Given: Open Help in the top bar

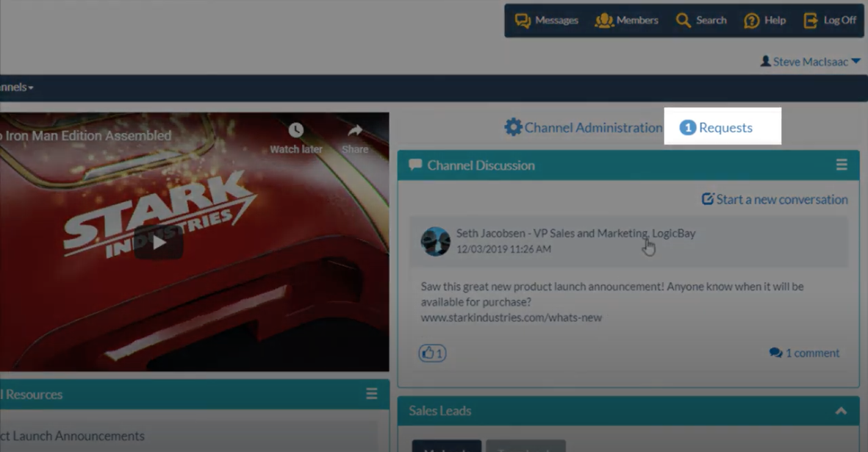Looking at the screenshot, I should [x=764, y=21].
